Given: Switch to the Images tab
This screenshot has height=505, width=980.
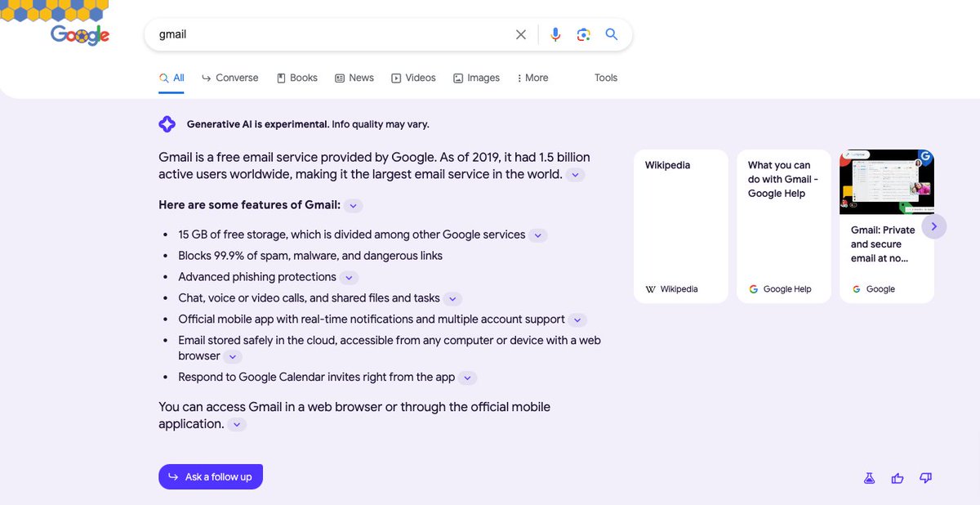Looking at the screenshot, I should pos(476,78).
